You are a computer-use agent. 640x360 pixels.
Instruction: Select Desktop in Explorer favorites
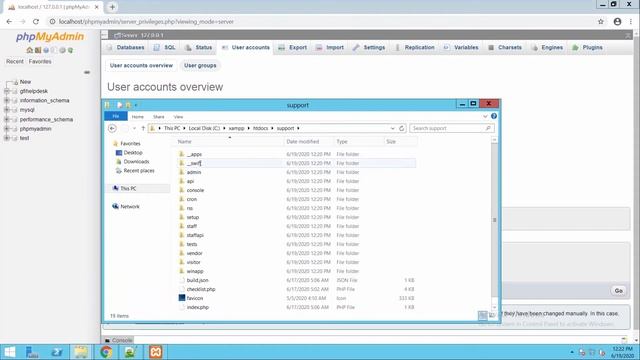[x=133, y=153]
